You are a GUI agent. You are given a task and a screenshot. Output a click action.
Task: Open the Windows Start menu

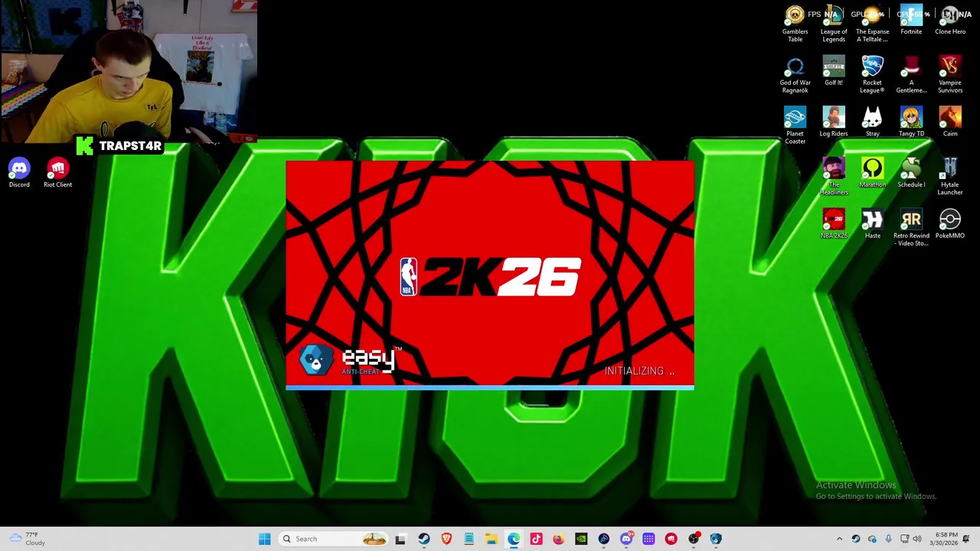[264, 539]
